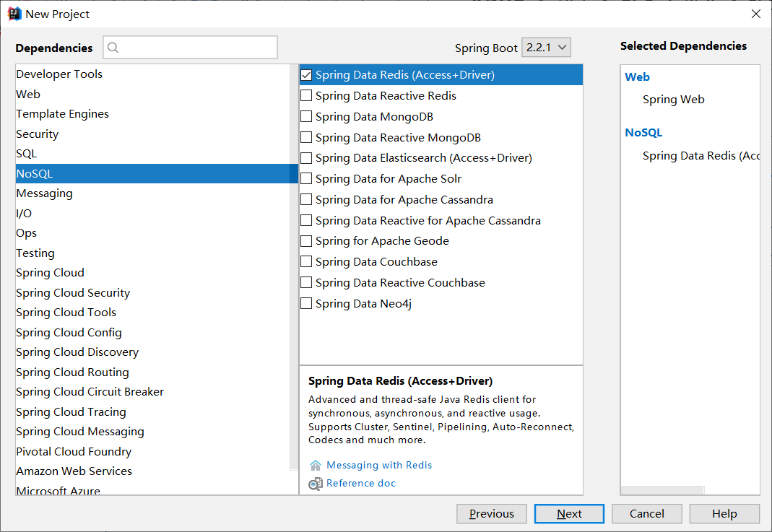Check Spring Data Couchbase
The width and height of the screenshot is (772, 532).
[x=306, y=262]
